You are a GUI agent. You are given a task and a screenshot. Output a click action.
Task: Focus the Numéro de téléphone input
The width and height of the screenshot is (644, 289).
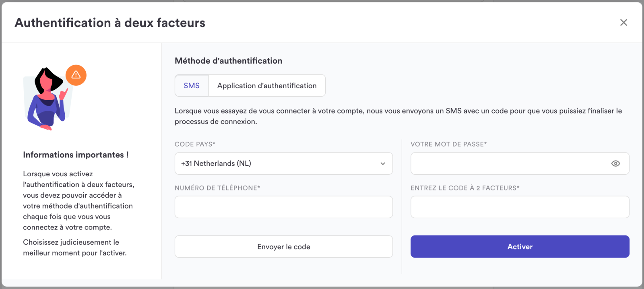click(x=284, y=207)
